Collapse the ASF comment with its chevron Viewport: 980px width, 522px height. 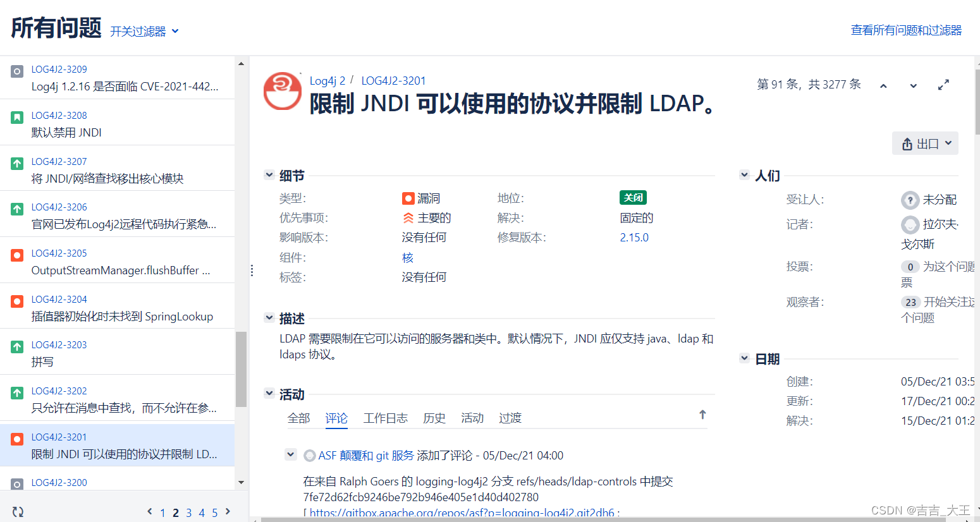[291, 454]
